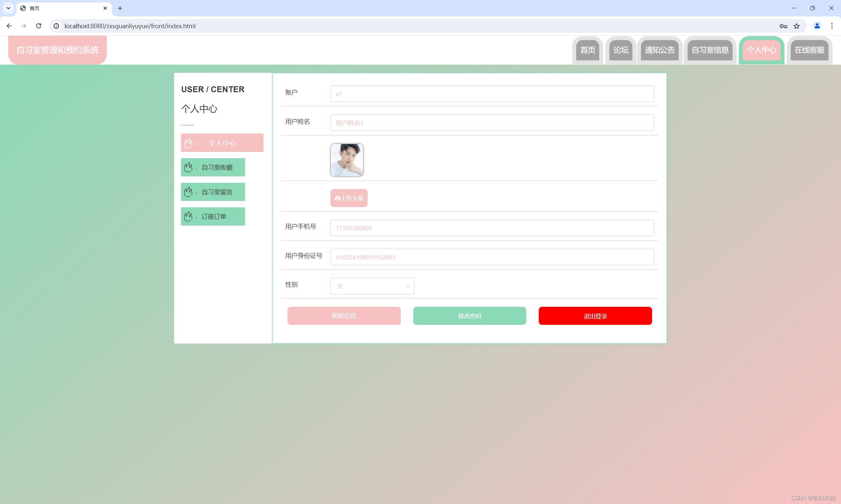The image size is (841, 504).
Task: Bookmark page with the star icon
Action: (796, 26)
